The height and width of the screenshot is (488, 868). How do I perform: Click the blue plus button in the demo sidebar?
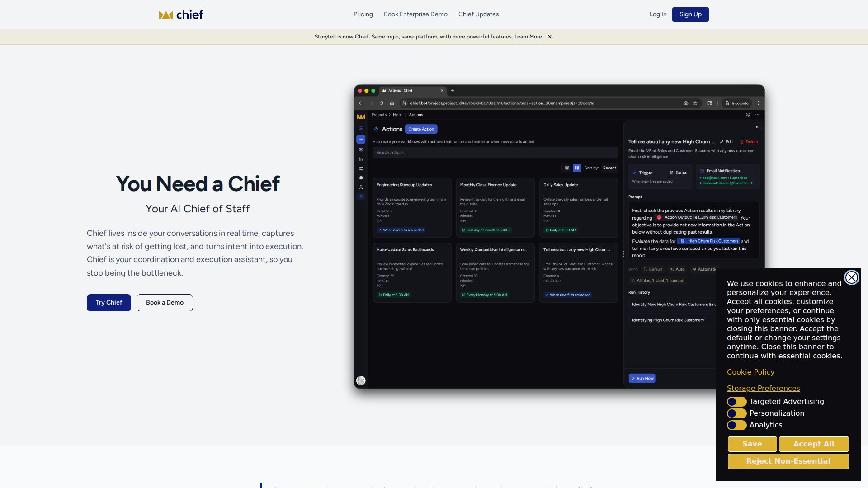pyautogui.click(x=361, y=139)
